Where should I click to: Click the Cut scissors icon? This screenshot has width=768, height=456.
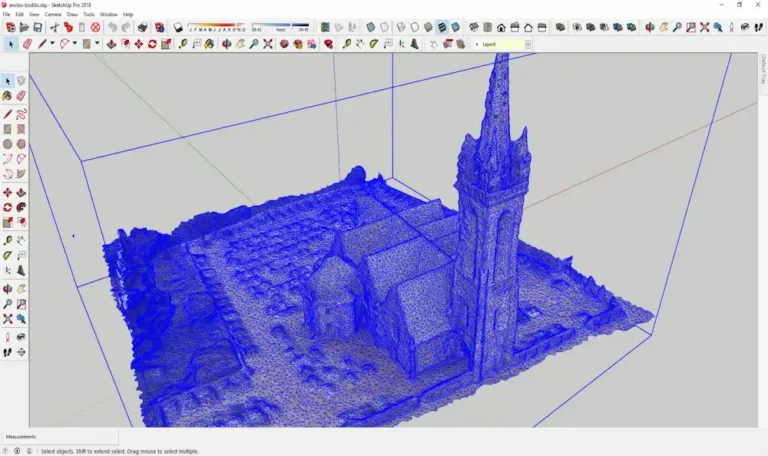[x=54, y=27]
